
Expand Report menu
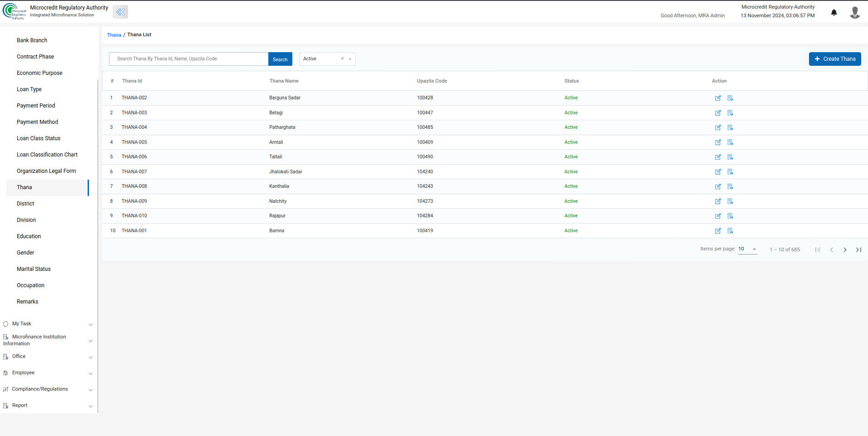point(47,406)
